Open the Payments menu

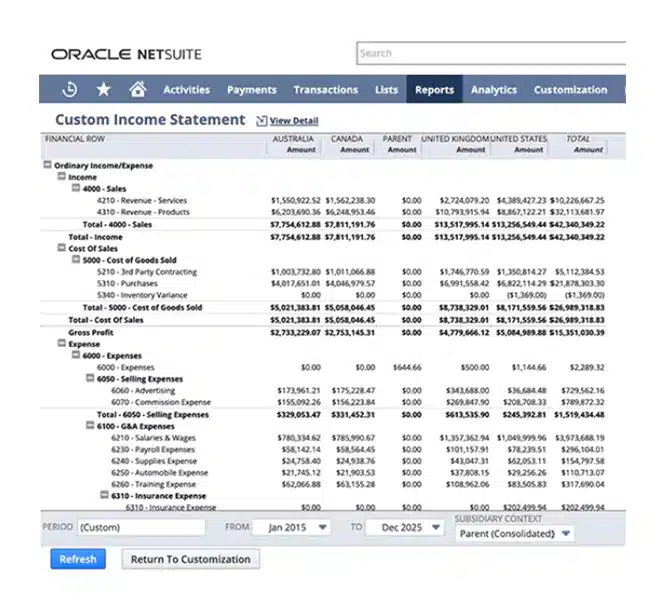tap(251, 89)
